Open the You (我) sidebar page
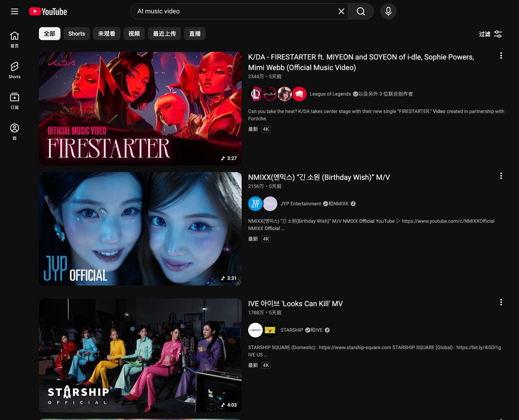This screenshot has width=519, height=420. pos(15,131)
